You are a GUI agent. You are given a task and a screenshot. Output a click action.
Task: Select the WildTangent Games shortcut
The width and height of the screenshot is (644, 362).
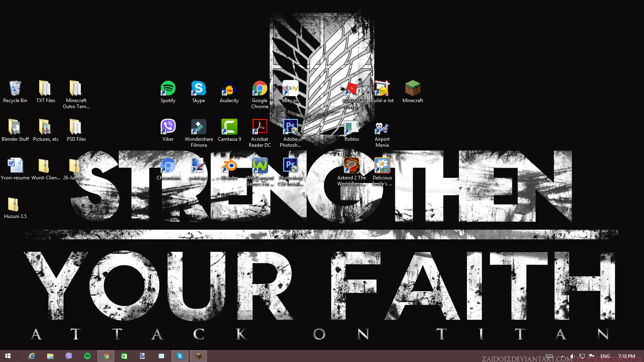point(260,172)
